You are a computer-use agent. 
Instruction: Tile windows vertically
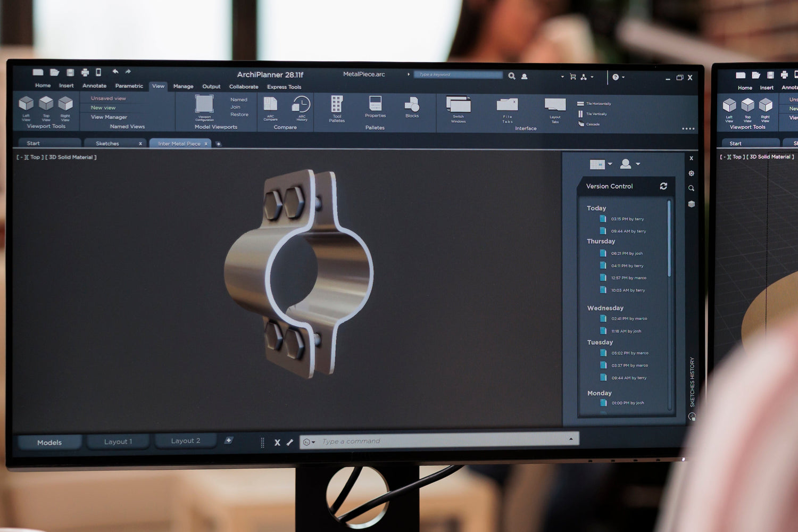592,114
